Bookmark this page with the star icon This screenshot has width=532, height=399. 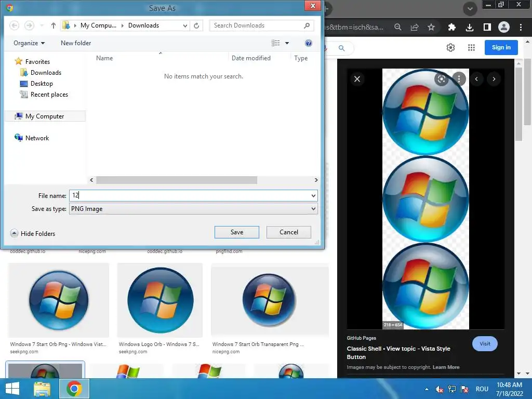(431, 27)
